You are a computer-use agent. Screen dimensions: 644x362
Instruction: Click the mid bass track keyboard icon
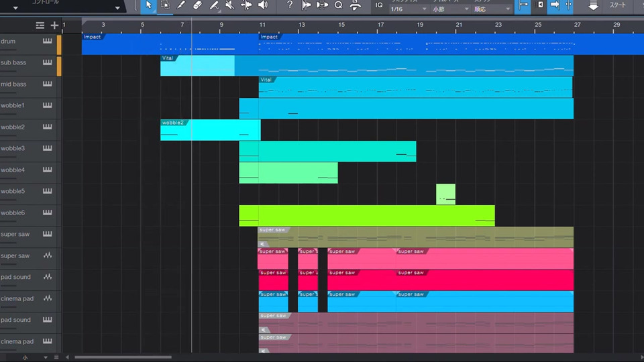[x=48, y=84]
